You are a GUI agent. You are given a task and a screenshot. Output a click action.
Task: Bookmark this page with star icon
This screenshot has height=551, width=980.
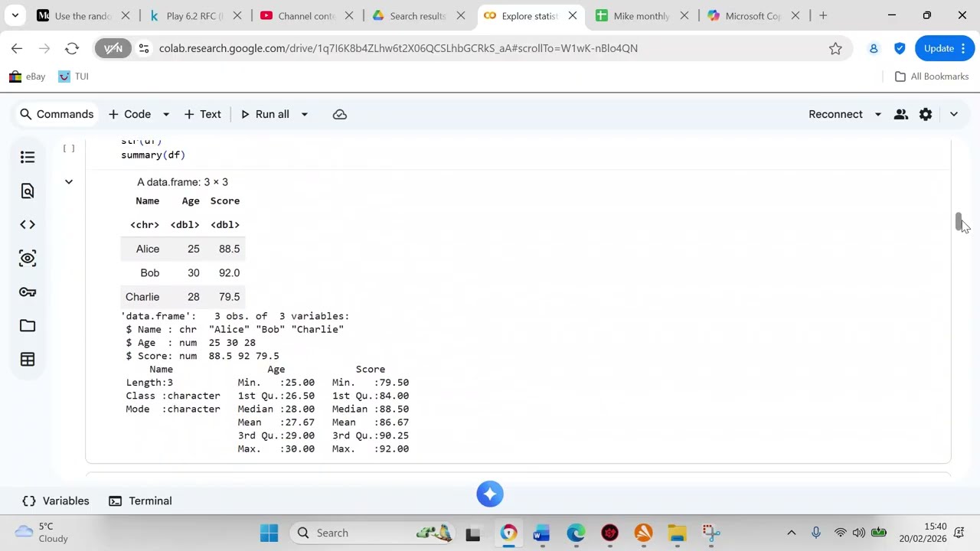click(x=835, y=48)
